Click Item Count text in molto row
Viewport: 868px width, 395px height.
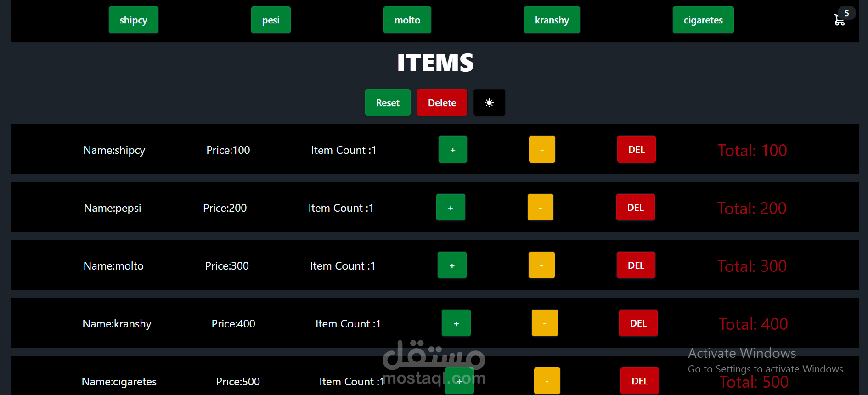coord(343,266)
